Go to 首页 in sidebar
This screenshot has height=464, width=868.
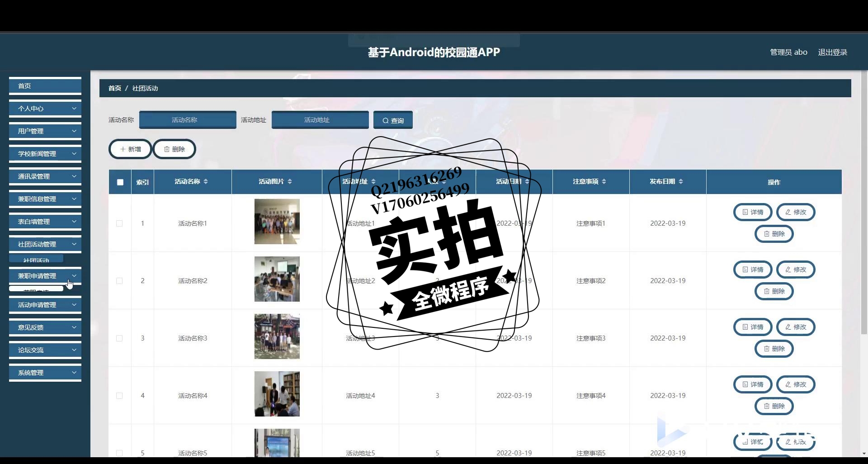click(45, 86)
